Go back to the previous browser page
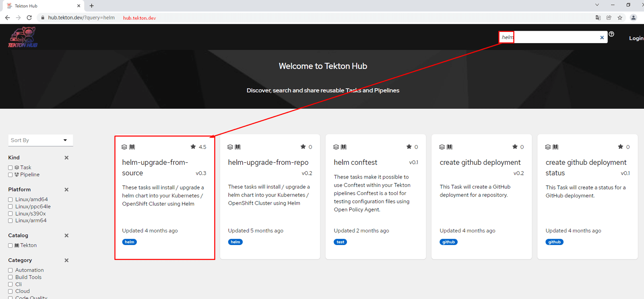644x299 pixels. [x=7, y=18]
